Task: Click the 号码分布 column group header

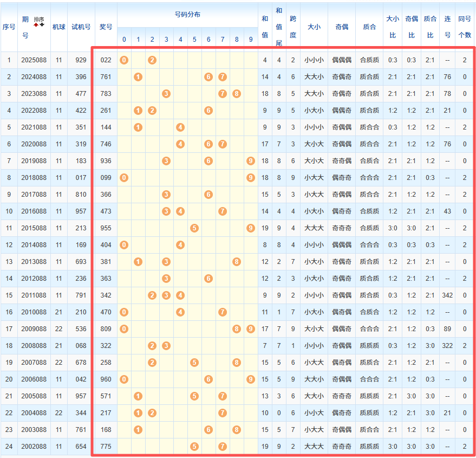Action: 187,15
